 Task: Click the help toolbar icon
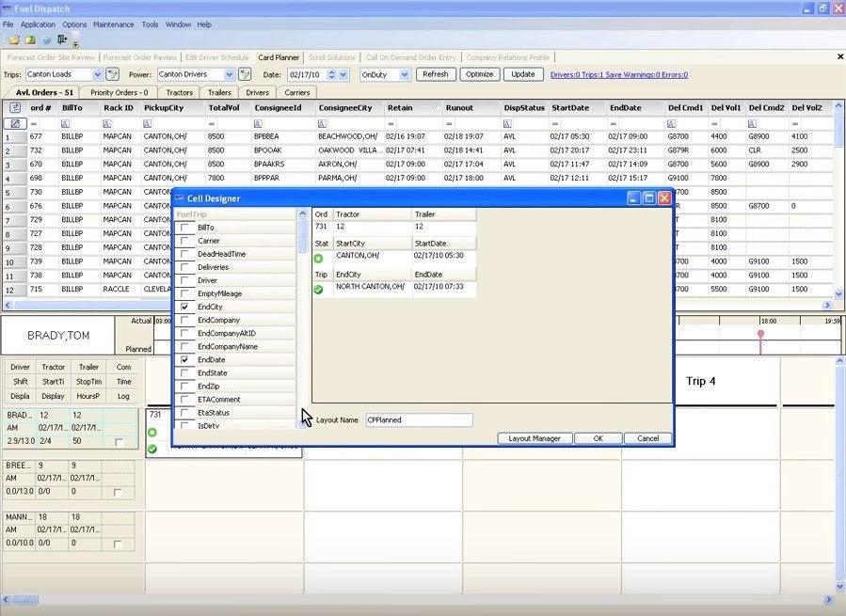coord(45,39)
